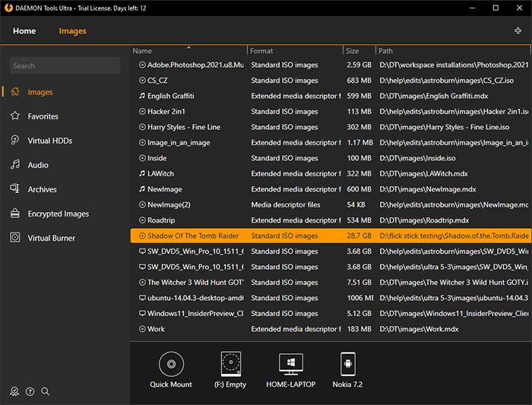Click the plus icon at top right
Viewport: 532px width, 405px height.
point(518,31)
